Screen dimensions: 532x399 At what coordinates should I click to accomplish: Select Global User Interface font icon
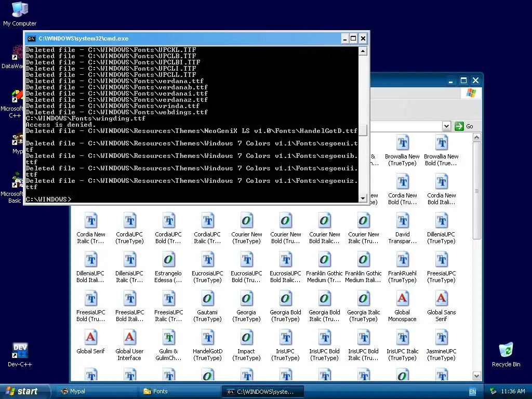[x=129, y=345]
